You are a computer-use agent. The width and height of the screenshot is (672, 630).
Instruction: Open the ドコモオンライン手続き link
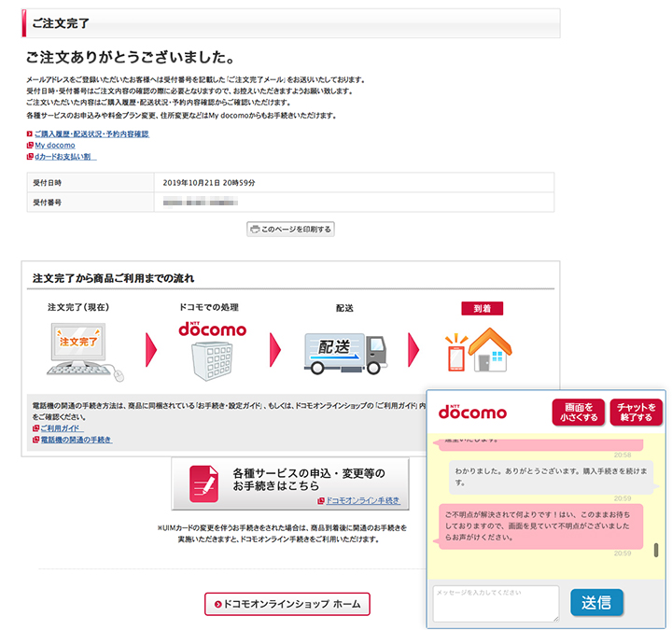(363, 500)
